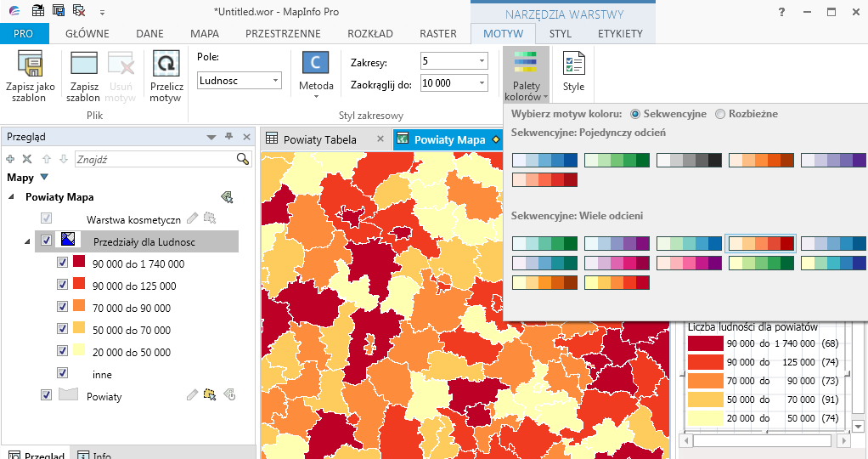
Task: Select the inne legend row
Action: [102, 375]
